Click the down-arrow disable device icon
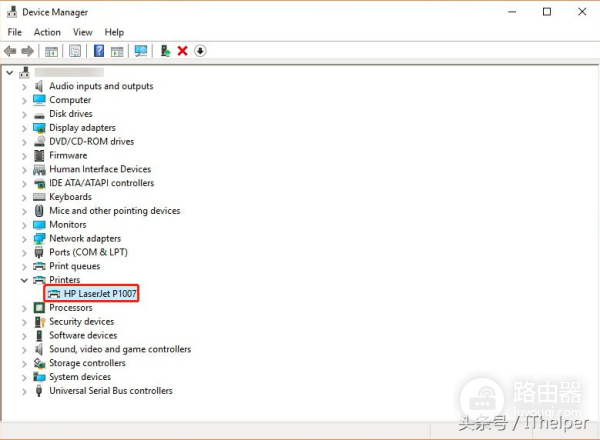Viewport: 600px width, 440px height. [x=200, y=51]
